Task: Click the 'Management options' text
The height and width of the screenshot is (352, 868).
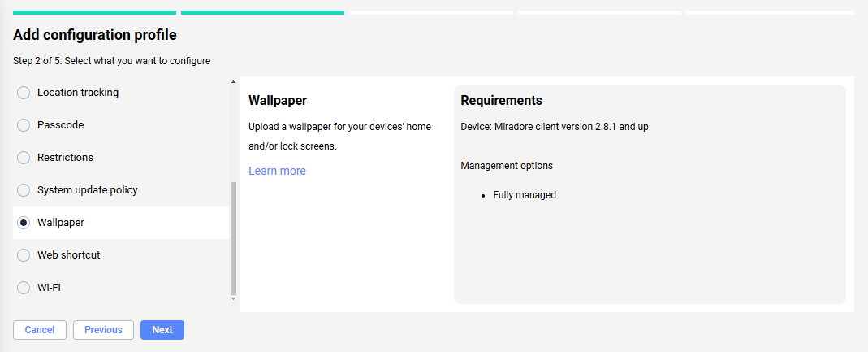Action: [507, 166]
